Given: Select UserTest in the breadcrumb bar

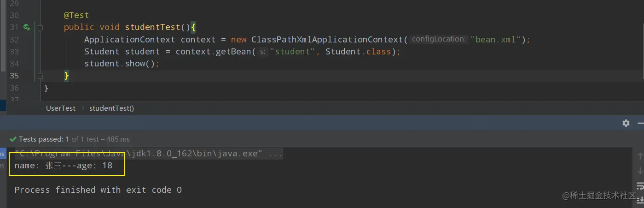Looking at the screenshot, I should click(x=61, y=108).
